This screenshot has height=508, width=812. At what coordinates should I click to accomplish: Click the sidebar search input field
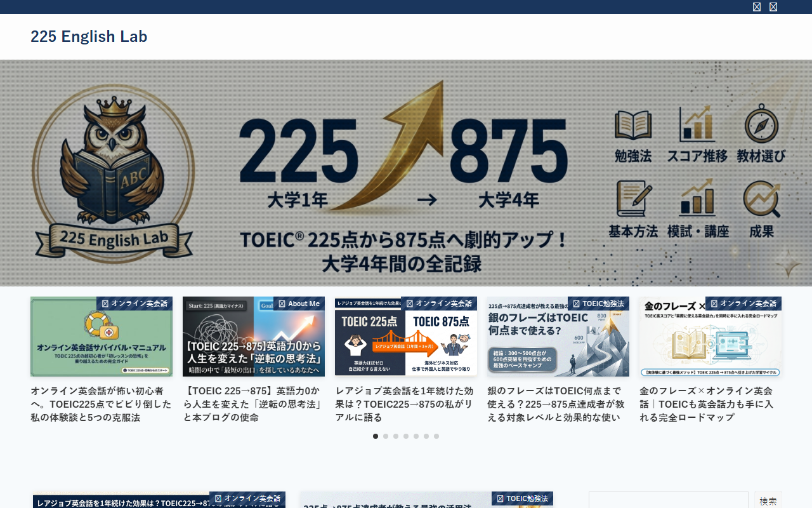point(669,500)
